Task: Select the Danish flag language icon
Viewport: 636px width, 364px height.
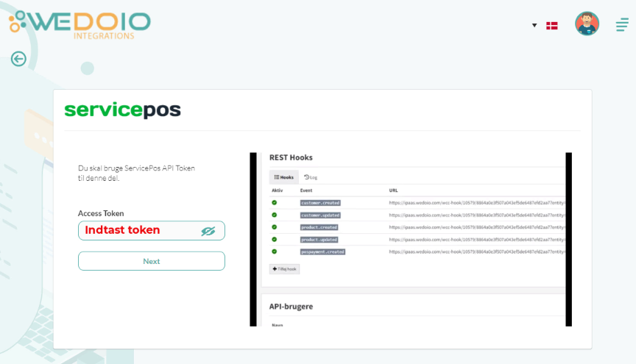Action: 551,26
